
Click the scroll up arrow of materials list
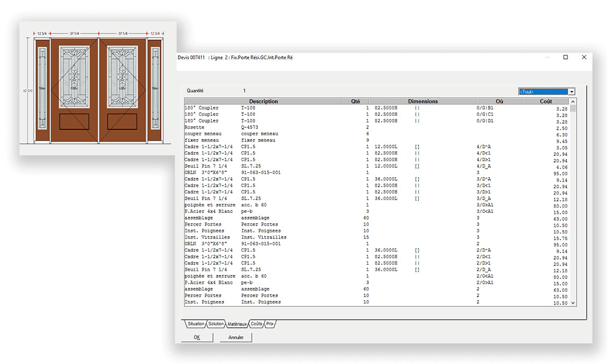coord(572,102)
